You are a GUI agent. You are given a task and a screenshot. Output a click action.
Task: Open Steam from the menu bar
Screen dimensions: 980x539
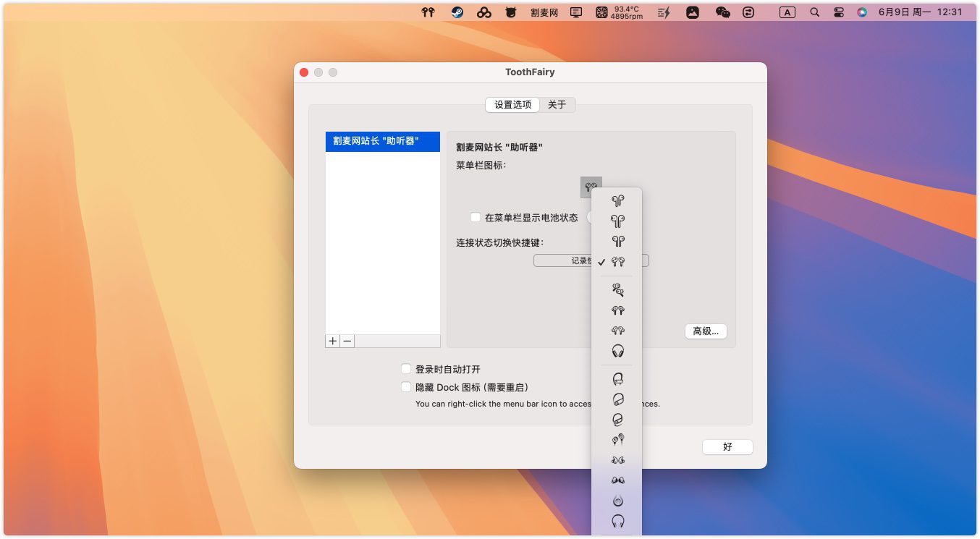[x=457, y=12]
